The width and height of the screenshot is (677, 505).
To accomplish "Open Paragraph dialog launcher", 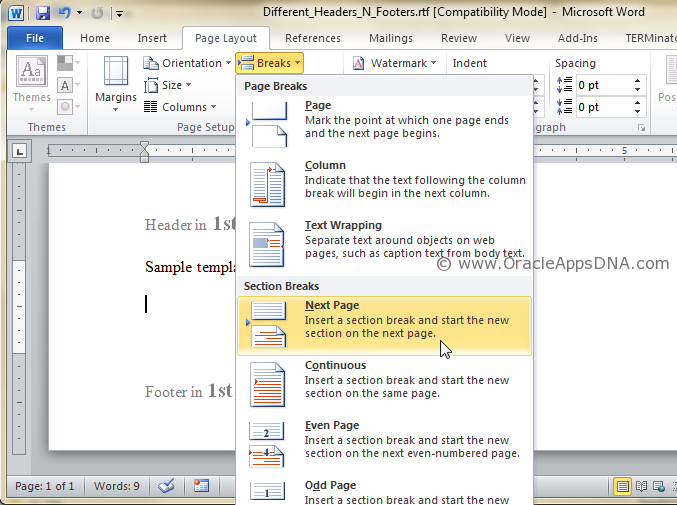I will 642,128.
